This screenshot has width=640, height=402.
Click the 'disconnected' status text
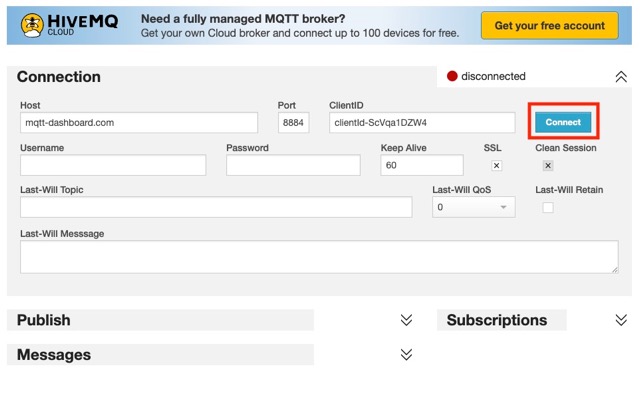click(493, 76)
